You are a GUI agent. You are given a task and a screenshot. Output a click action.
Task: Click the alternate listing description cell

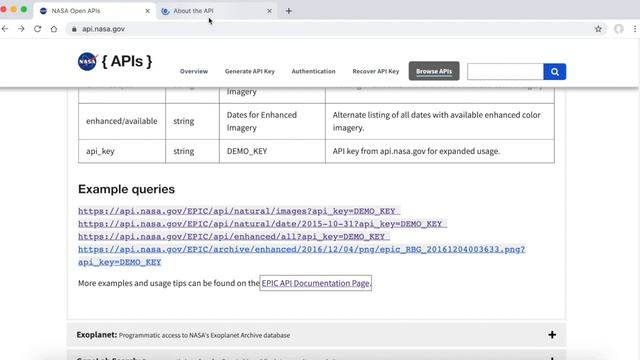click(440, 121)
